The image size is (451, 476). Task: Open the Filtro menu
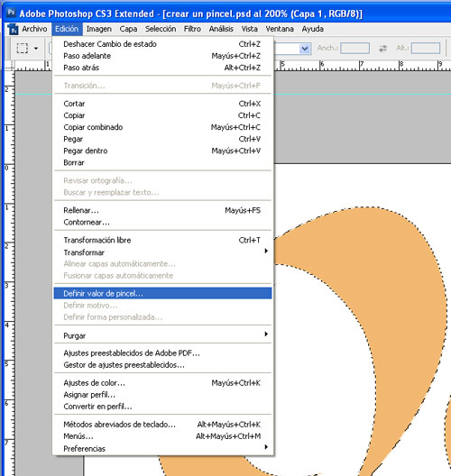click(192, 29)
